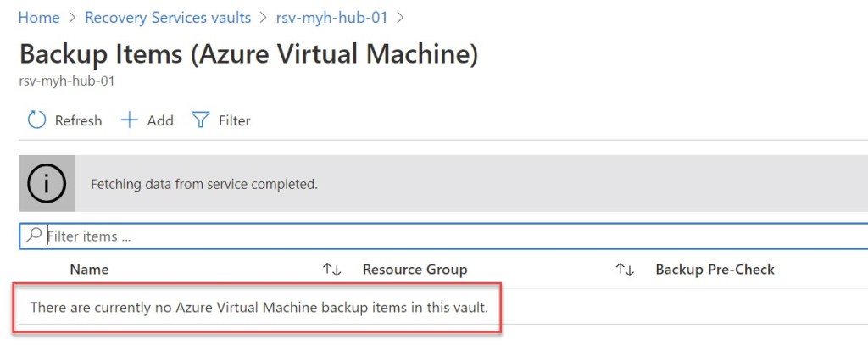Click chevron after Recovery Services vaults breadcrumb
The image size is (868, 356).
tap(264, 17)
